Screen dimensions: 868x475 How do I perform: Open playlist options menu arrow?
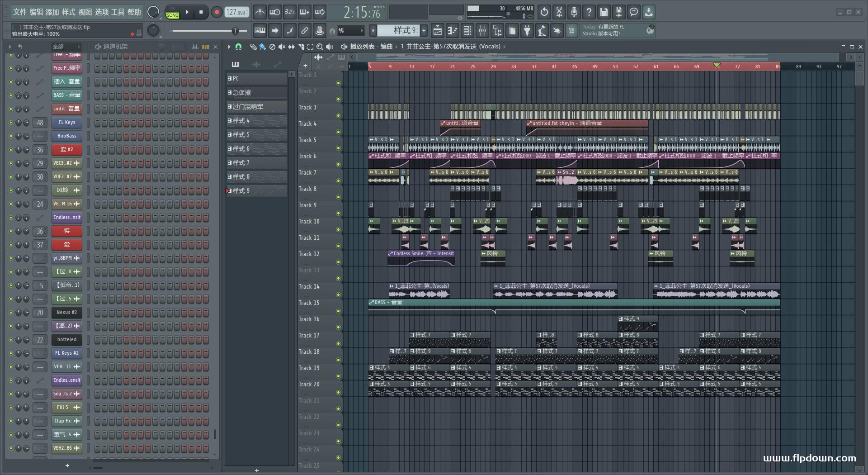click(229, 47)
